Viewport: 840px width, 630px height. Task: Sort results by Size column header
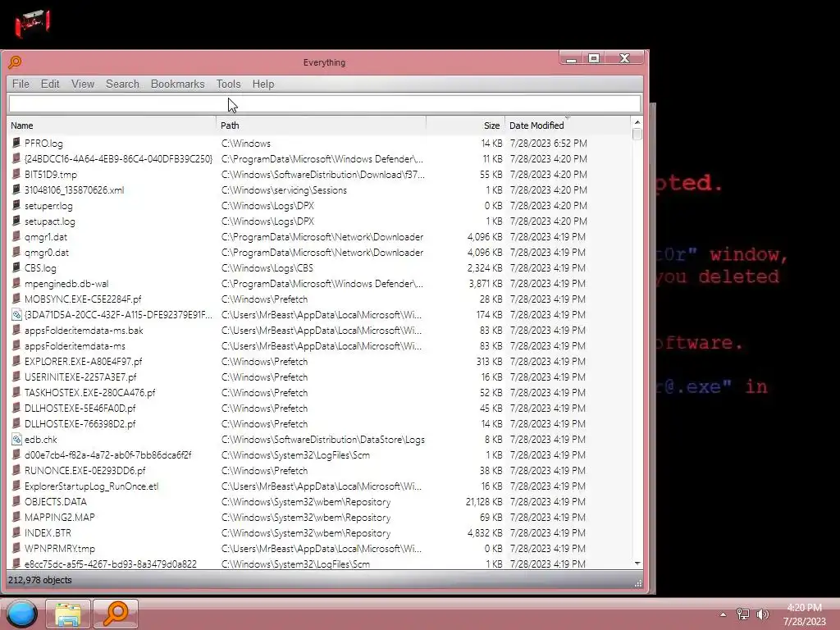465,126
